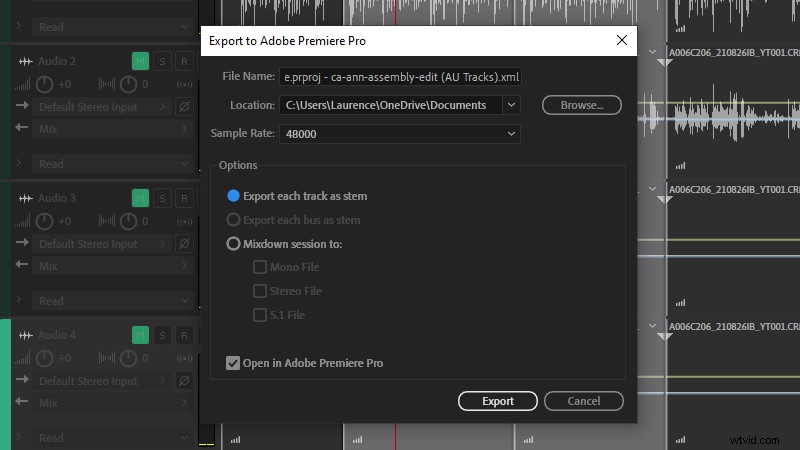Open the Location path dropdown arrow
Image resolution: width=800 pixels, height=450 pixels.
click(511, 105)
